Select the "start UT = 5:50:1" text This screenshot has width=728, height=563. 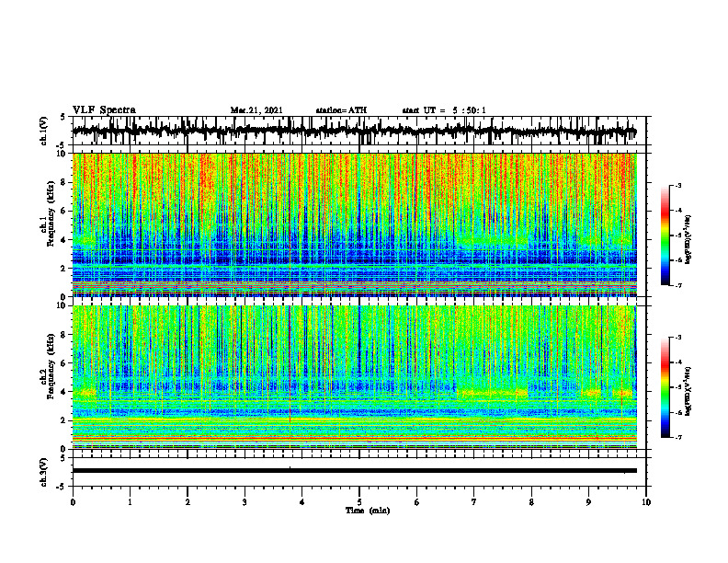click(x=444, y=110)
